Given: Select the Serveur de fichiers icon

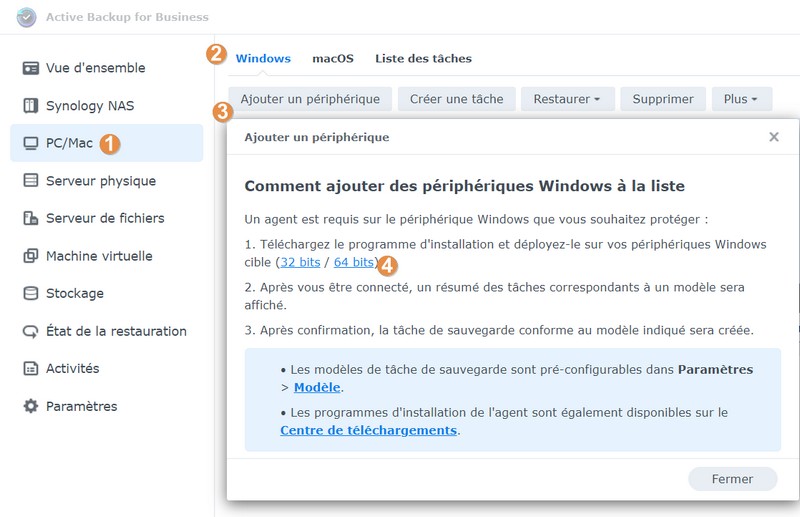Looking at the screenshot, I should pyautogui.click(x=30, y=218).
